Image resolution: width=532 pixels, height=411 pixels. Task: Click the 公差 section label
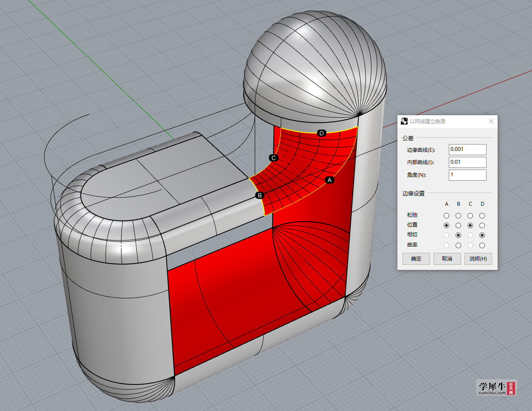408,138
